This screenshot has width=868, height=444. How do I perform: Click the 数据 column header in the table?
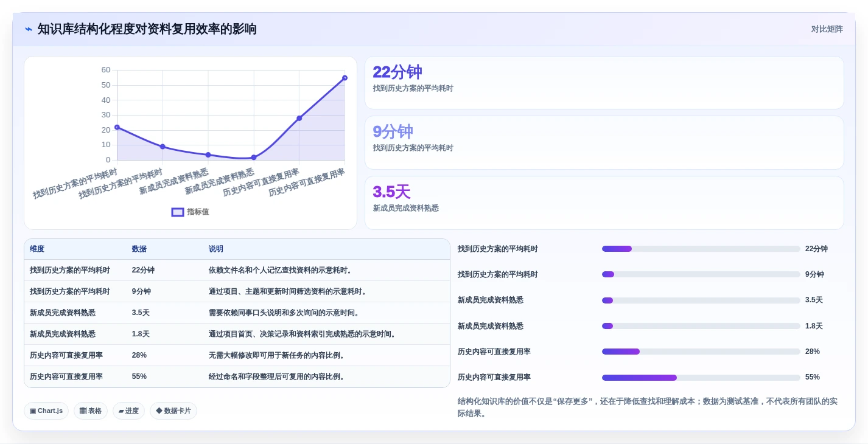(139, 249)
